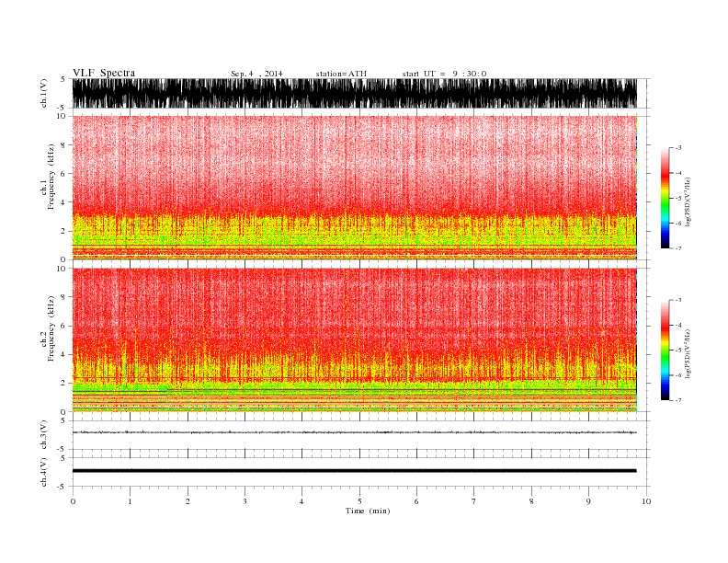Select the ch.1 Frequency (kHz) axis label

[48, 177]
